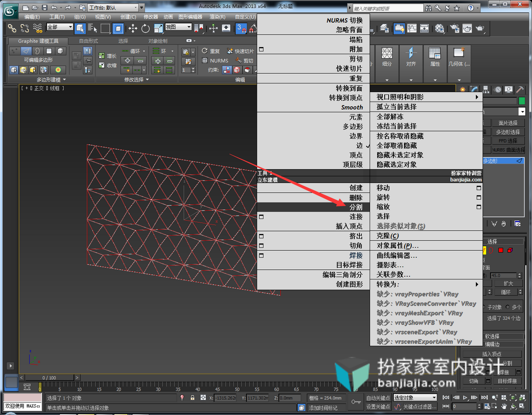Image resolution: width=532 pixels, height=415 pixels.
Task: Open the 渲染(R) menu in menu bar
Action: click(x=217, y=17)
